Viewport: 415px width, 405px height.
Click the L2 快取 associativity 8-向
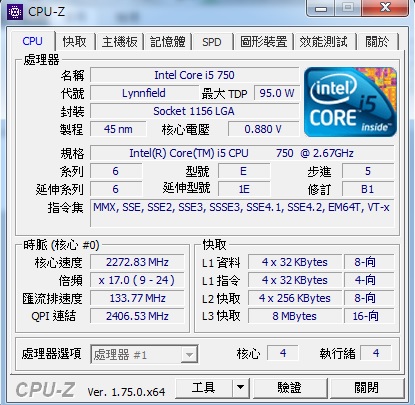(369, 298)
